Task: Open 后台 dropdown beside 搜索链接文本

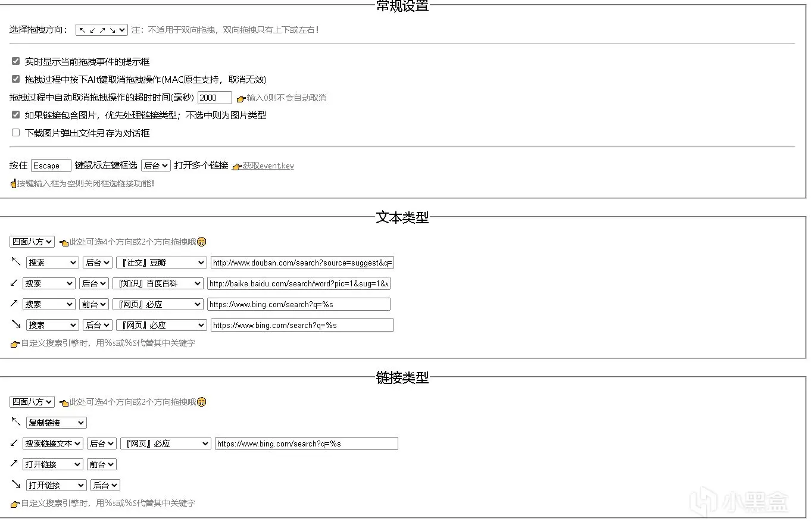Action: (x=102, y=443)
